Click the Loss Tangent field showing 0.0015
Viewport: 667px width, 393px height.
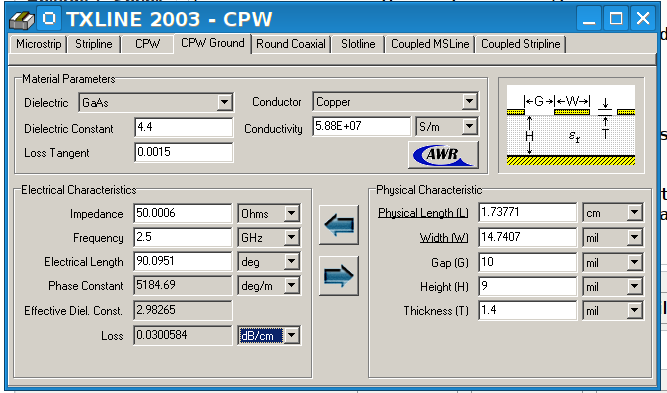(184, 152)
